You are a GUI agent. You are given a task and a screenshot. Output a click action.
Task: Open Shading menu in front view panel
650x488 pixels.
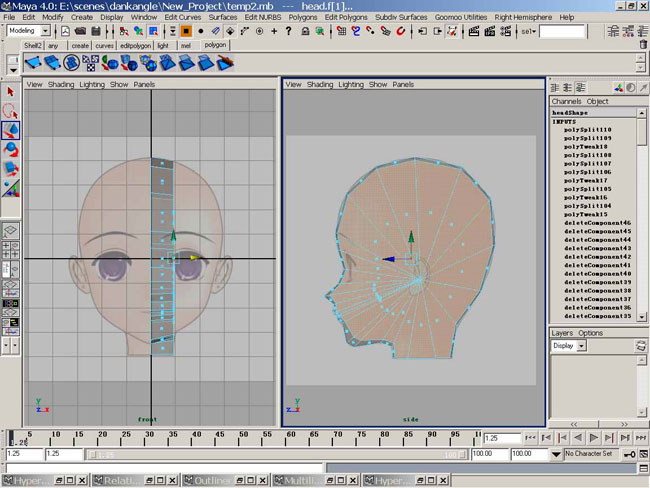tap(61, 85)
